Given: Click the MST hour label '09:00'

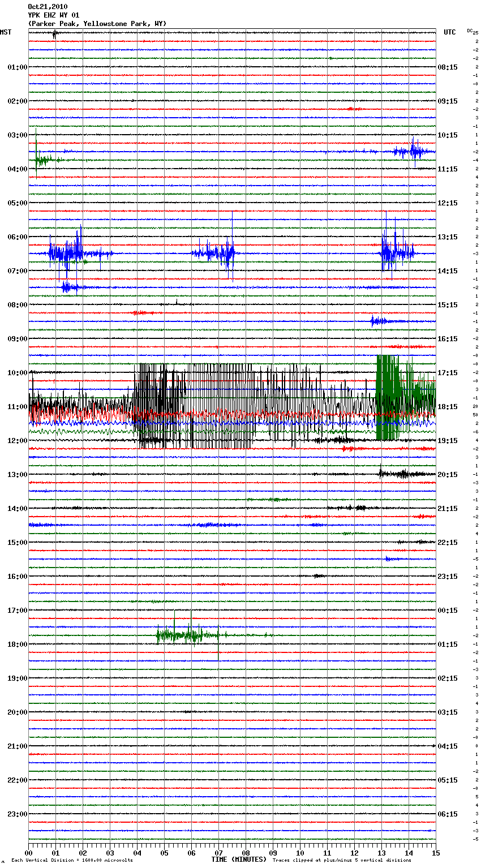Looking at the screenshot, I should pyautogui.click(x=17, y=339).
